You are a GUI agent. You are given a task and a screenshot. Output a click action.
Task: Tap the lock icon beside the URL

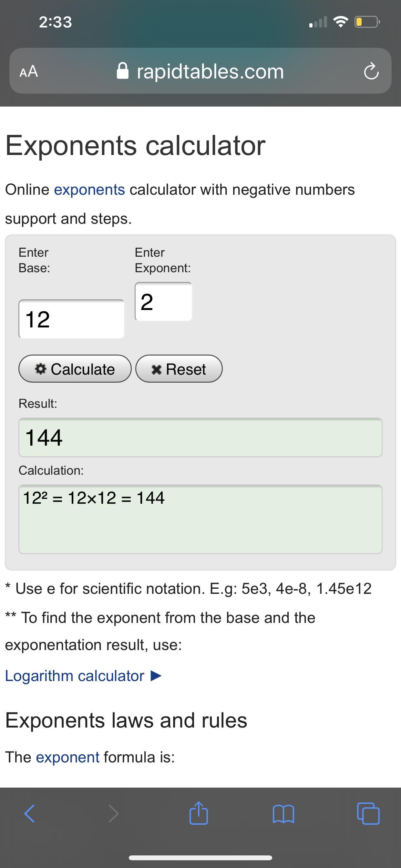123,71
